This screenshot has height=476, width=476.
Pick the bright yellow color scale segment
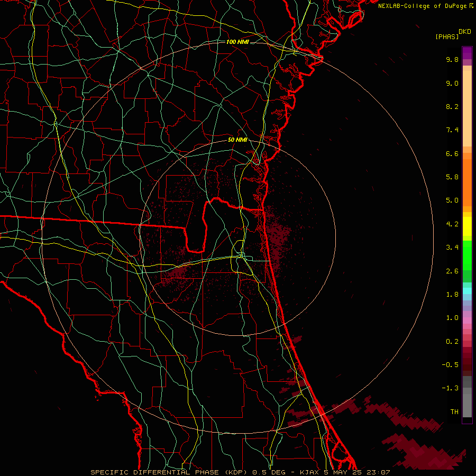(x=467, y=226)
